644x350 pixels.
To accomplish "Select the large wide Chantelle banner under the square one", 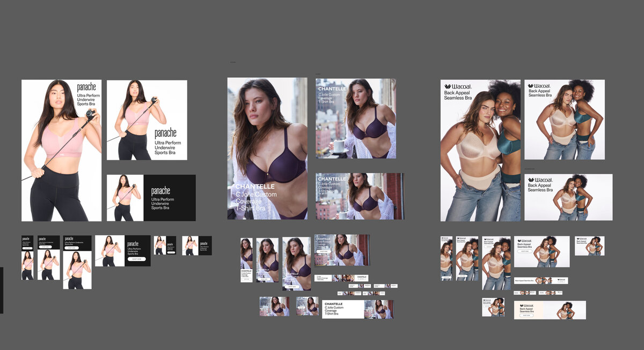I will (x=360, y=196).
